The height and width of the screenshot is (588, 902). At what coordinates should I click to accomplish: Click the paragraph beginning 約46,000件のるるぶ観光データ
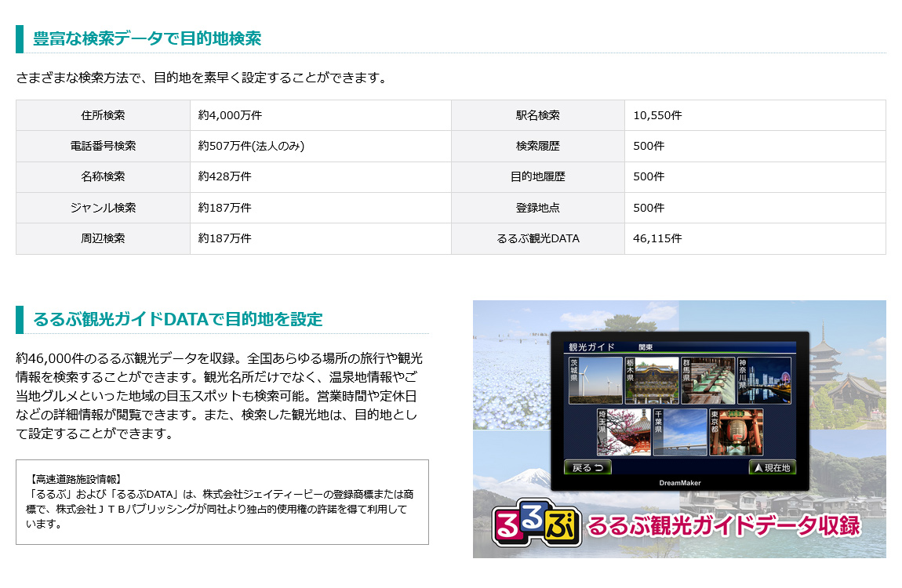(x=219, y=395)
